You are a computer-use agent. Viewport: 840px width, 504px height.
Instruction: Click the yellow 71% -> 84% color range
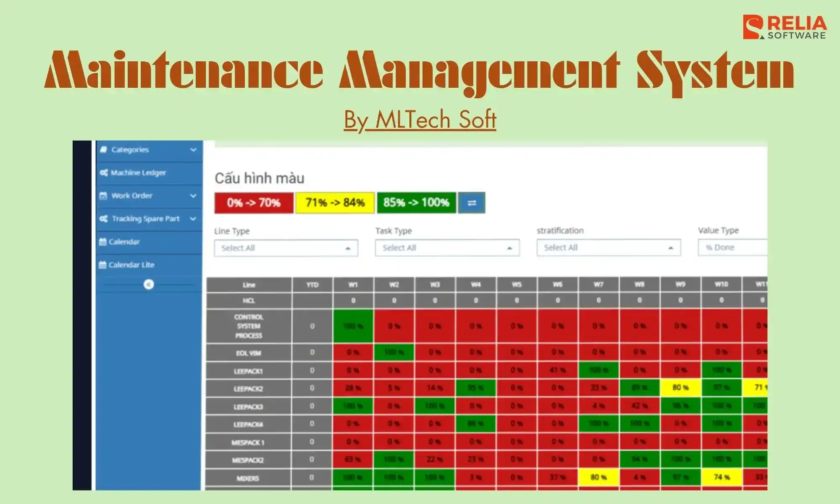pos(335,203)
